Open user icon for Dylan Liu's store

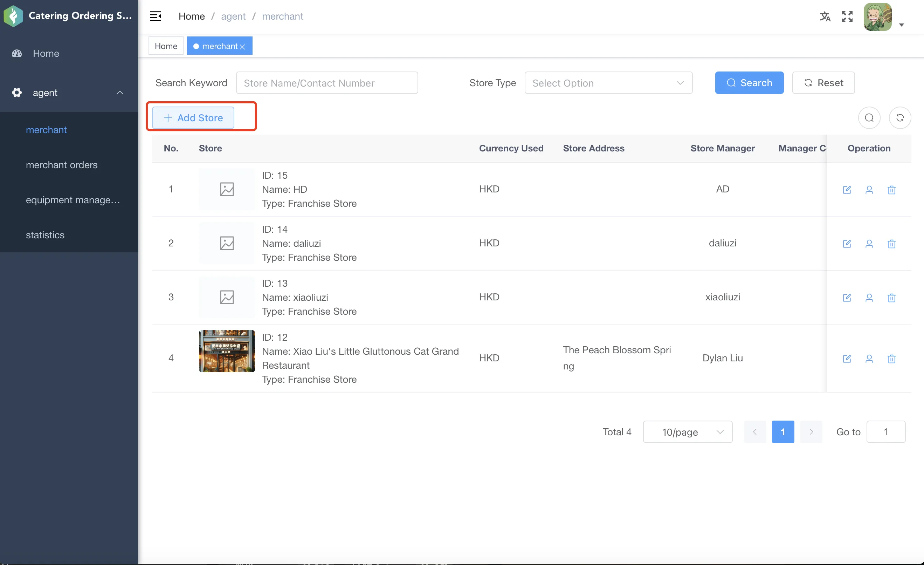pos(869,359)
